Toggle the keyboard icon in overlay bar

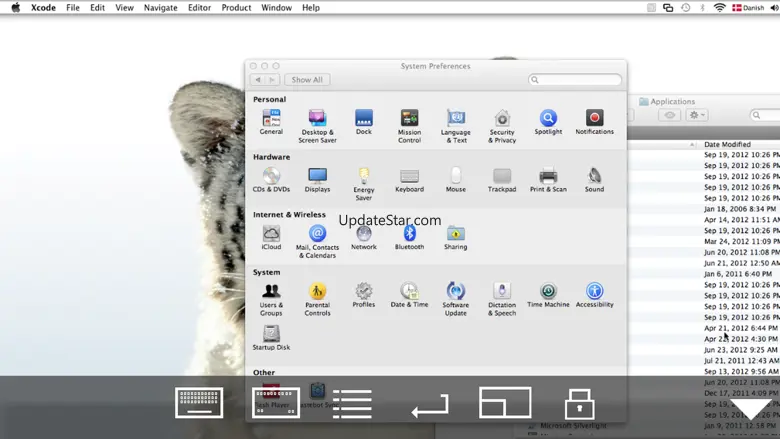[x=199, y=402]
